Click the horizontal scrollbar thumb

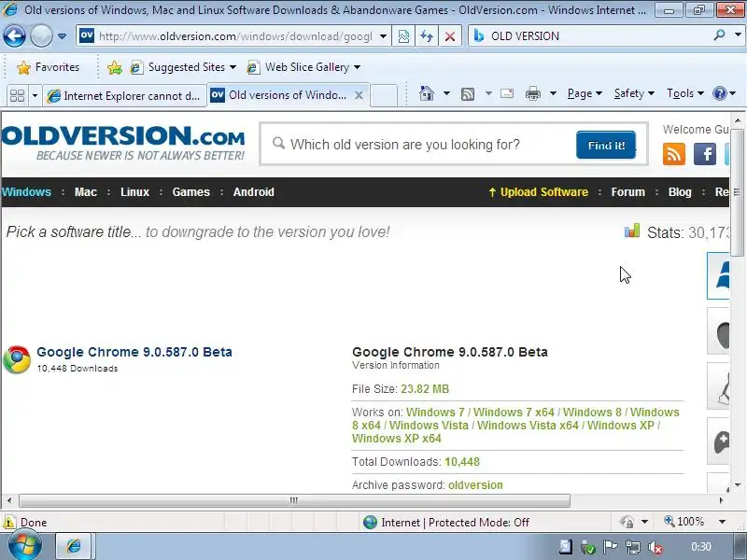point(294,500)
